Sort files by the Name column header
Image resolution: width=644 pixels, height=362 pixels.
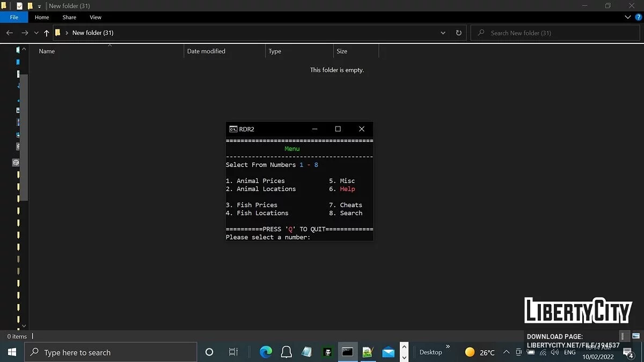[46, 51]
